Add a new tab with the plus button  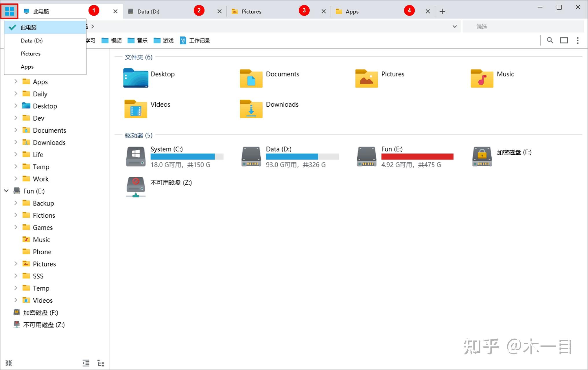[442, 11]
